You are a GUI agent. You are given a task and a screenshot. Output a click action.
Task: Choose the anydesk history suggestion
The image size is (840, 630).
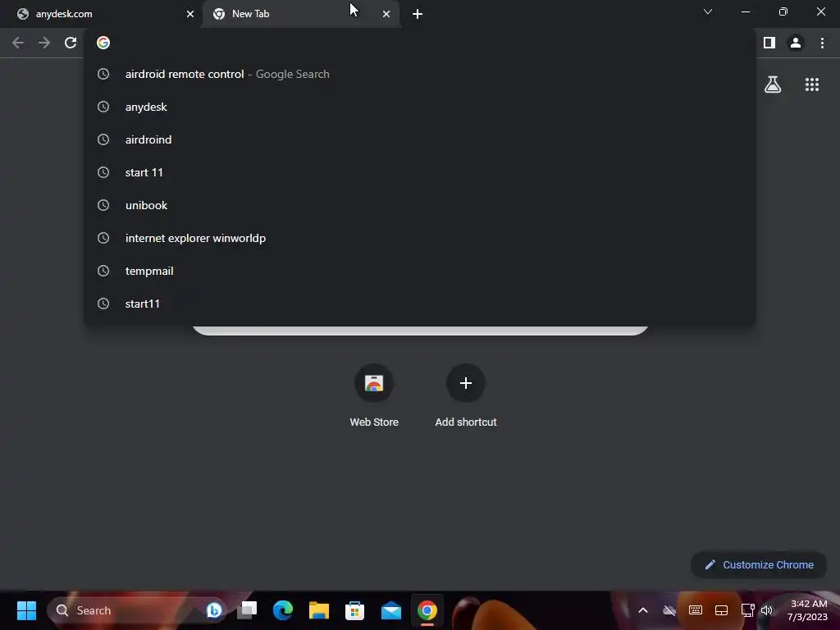[x=420, y=107]
